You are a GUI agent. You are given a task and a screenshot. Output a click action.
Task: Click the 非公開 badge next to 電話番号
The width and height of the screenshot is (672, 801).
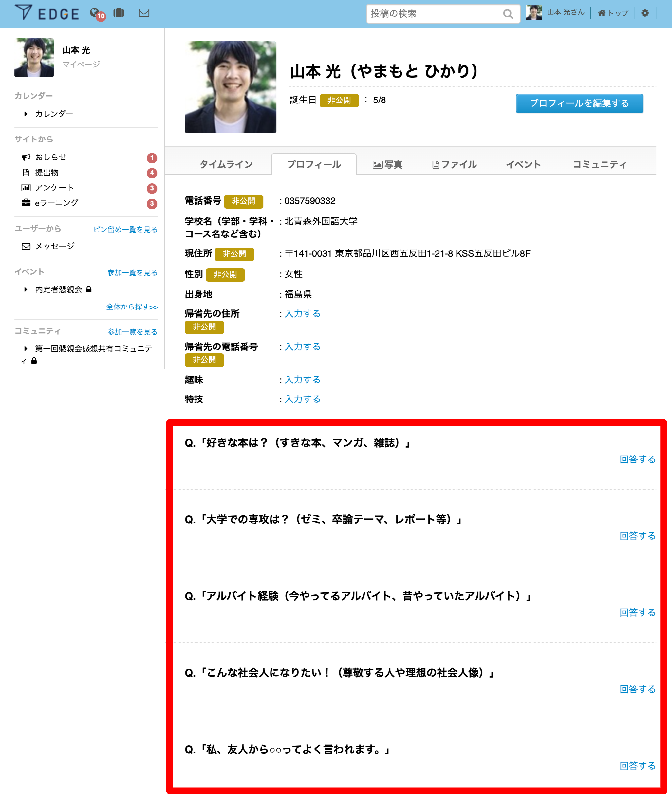click(243, 201)
